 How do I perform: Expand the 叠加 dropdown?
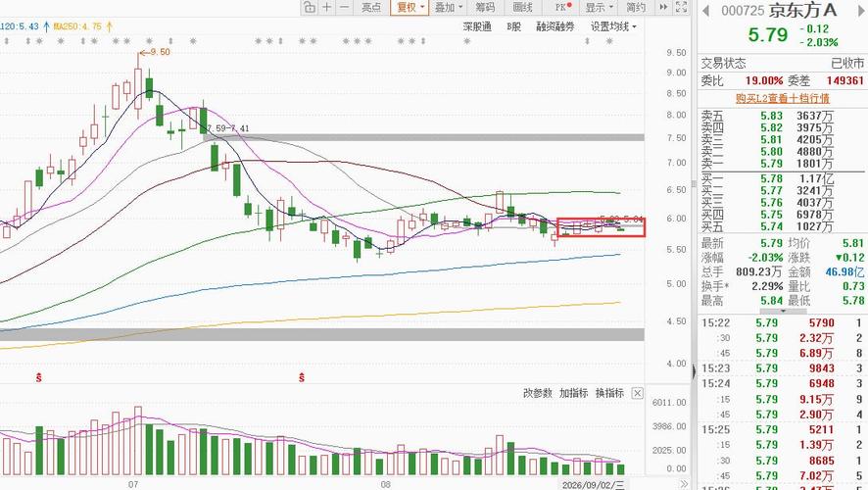[x=449, y=7]
